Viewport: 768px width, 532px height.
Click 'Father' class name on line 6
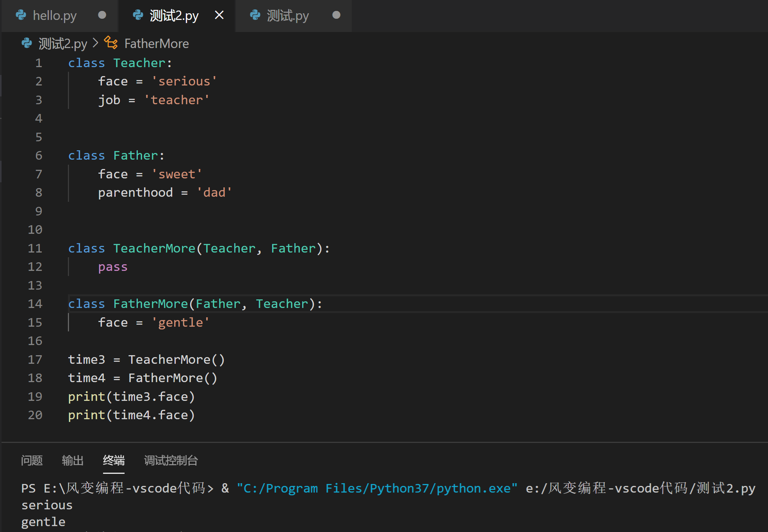[x=135, y=155]
